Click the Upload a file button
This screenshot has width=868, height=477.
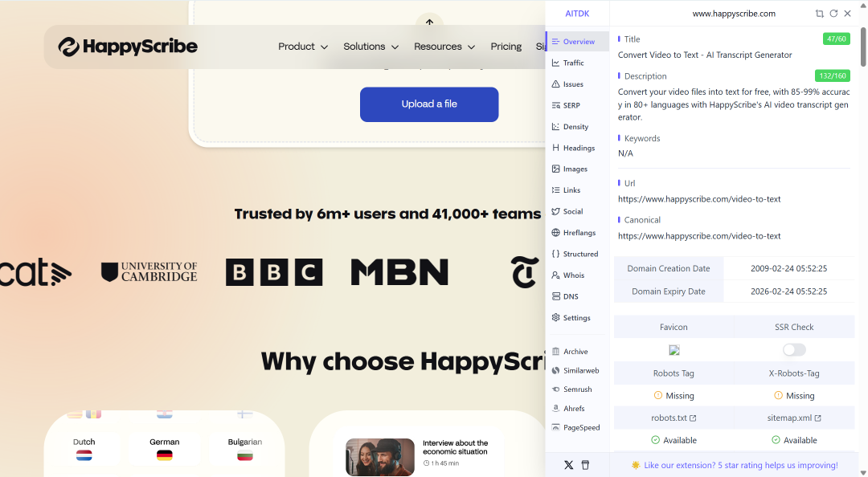429,104
